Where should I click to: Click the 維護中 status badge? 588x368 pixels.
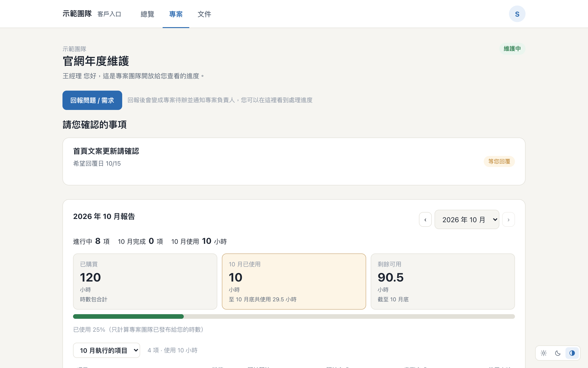[512, 49]
